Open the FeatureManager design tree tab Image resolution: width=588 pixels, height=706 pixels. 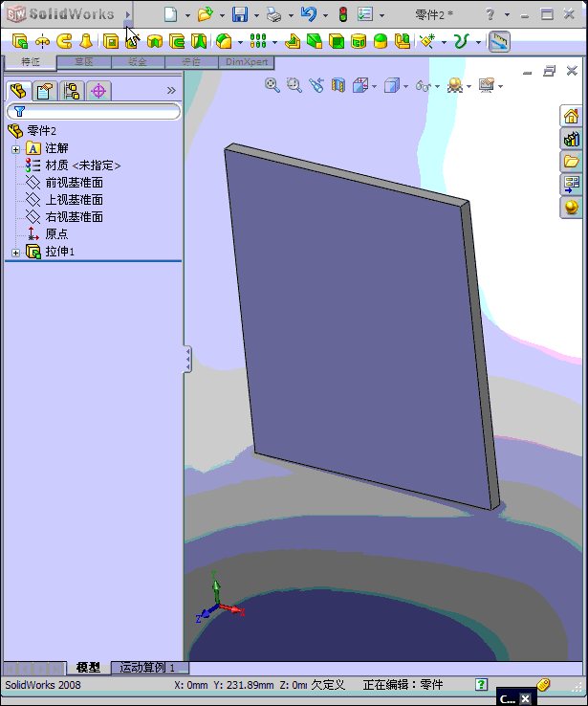(18, 91)
